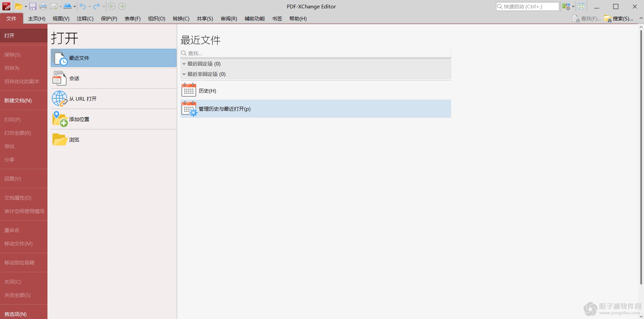The image size is (644, 319).
Task: Click the Redo arrow icon
Action: click(96, 6)
